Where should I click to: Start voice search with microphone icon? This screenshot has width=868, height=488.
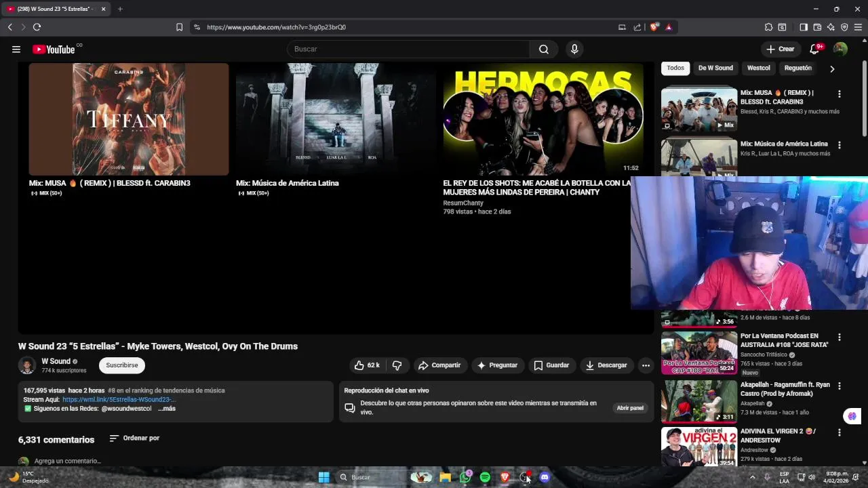pos(574,49)
